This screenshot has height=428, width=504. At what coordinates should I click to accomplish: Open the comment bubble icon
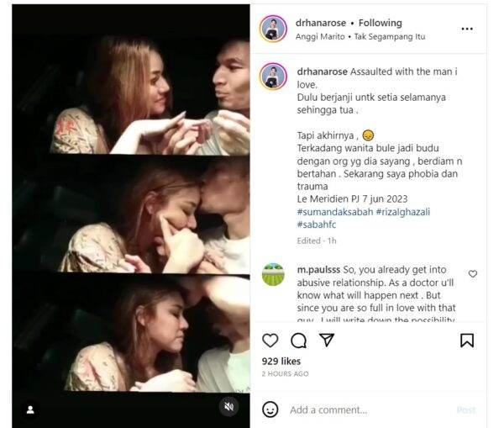point(298,340)
